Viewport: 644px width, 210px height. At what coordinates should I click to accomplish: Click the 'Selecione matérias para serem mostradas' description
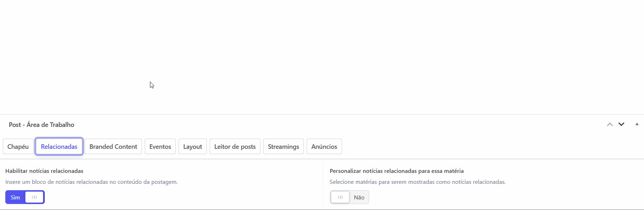pyautogui.click(x=417, y=182)
